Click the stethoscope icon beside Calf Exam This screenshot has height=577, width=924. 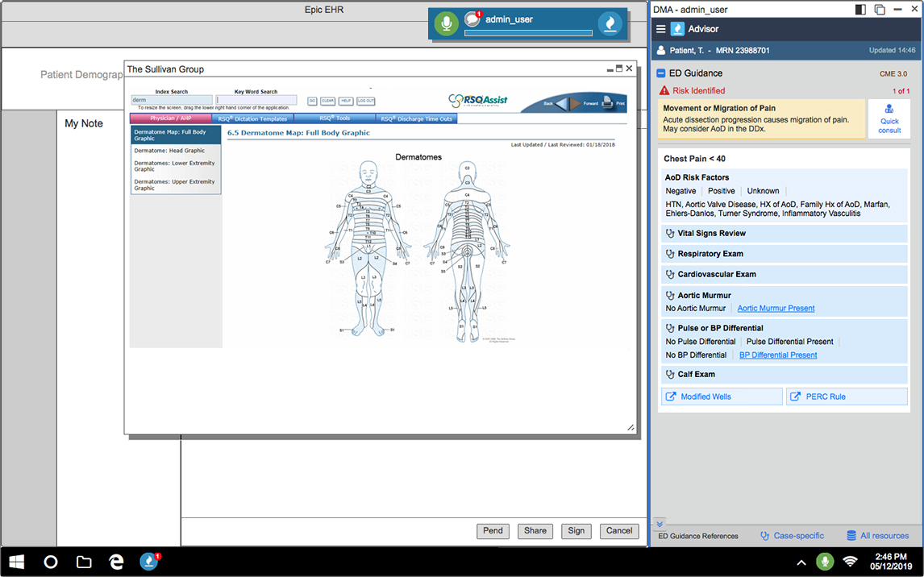click(x=670, y=375)
